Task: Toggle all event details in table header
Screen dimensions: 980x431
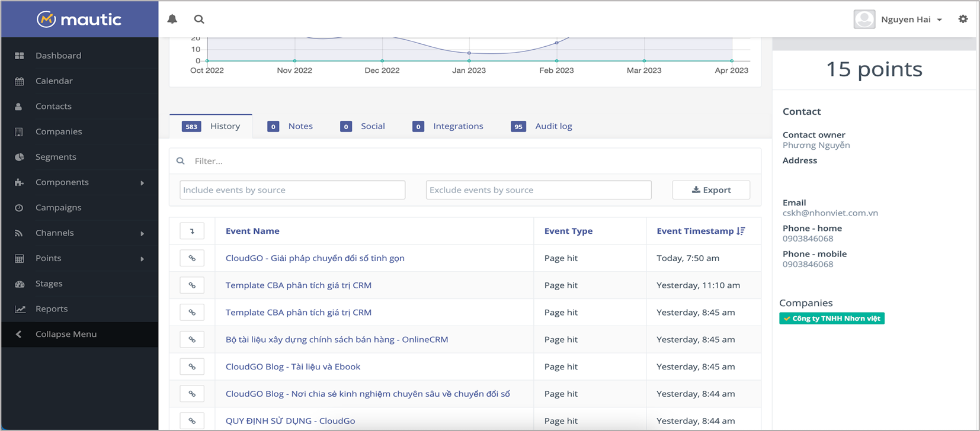Action: 192,231
